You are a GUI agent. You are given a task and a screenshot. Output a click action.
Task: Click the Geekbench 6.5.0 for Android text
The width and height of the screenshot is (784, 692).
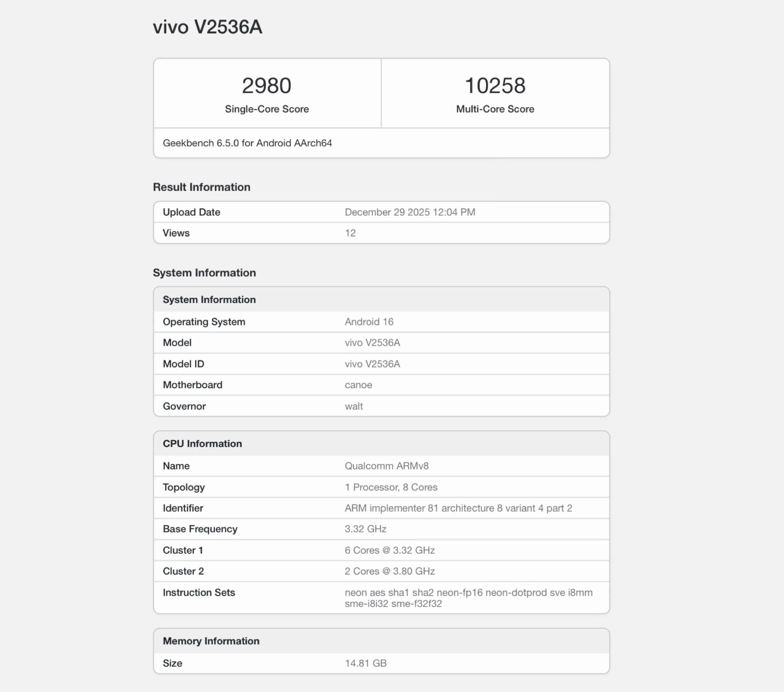[247, 143]
